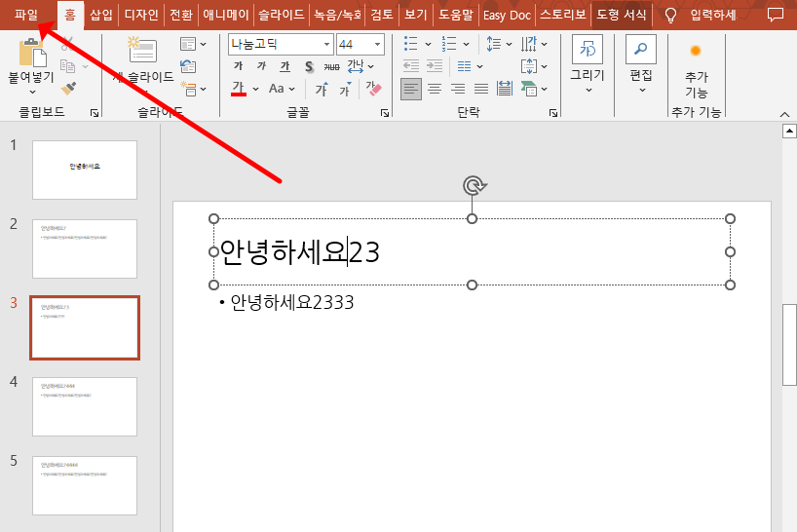Click the Tell Me lightbulb icon

671,16
